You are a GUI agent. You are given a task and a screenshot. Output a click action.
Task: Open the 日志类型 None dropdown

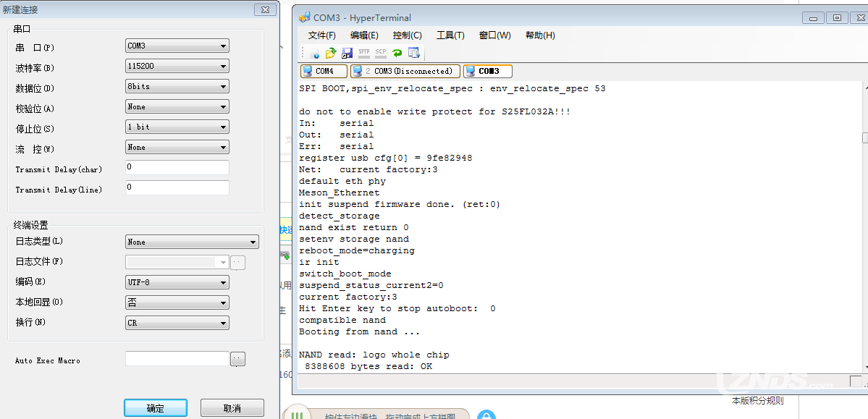(192, 242)
